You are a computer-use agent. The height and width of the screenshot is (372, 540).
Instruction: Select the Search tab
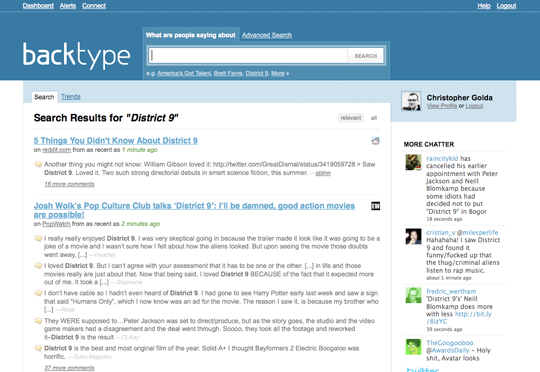coord(44,97)
